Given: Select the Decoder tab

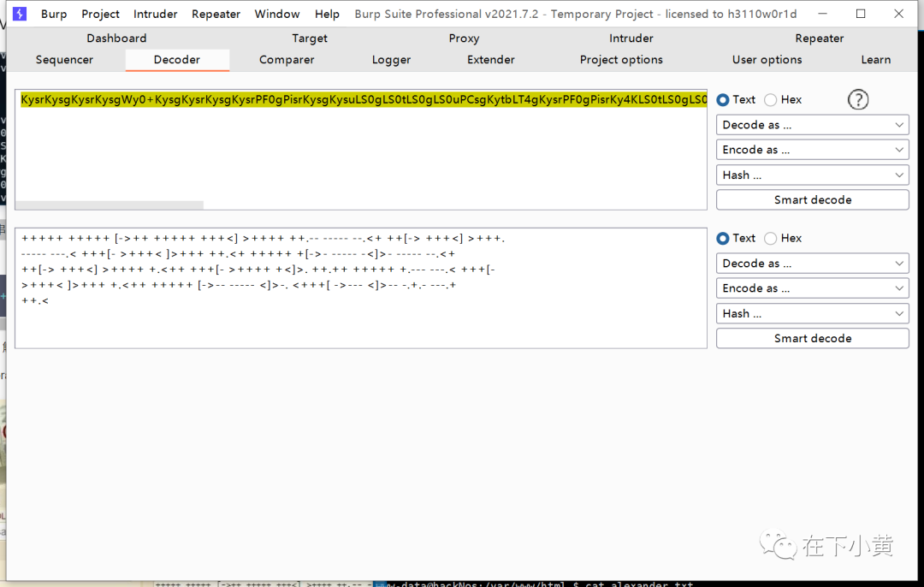Looking at the screenshot, I should 177,60.
